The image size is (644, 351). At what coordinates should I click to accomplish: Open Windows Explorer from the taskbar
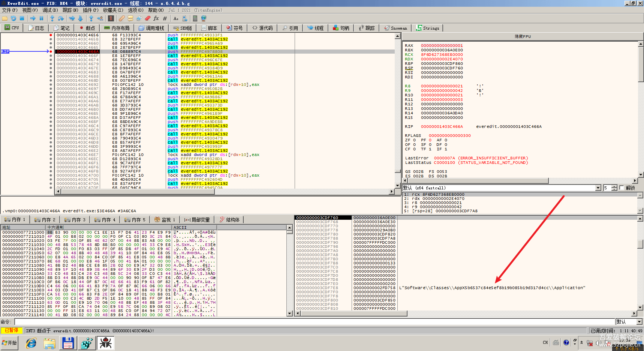click(x=49, y=343)
